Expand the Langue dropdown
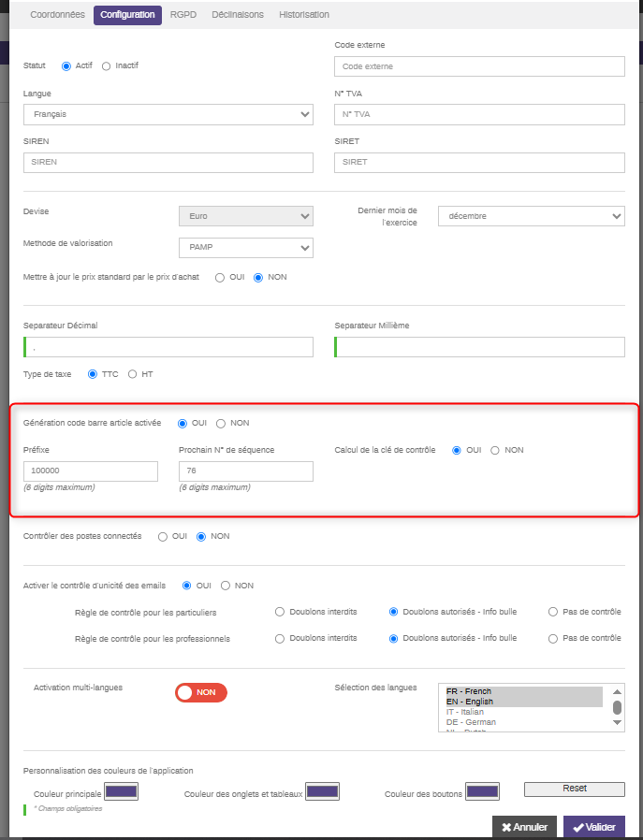Viewport: 643px width, 840px height. pos(168,114)
